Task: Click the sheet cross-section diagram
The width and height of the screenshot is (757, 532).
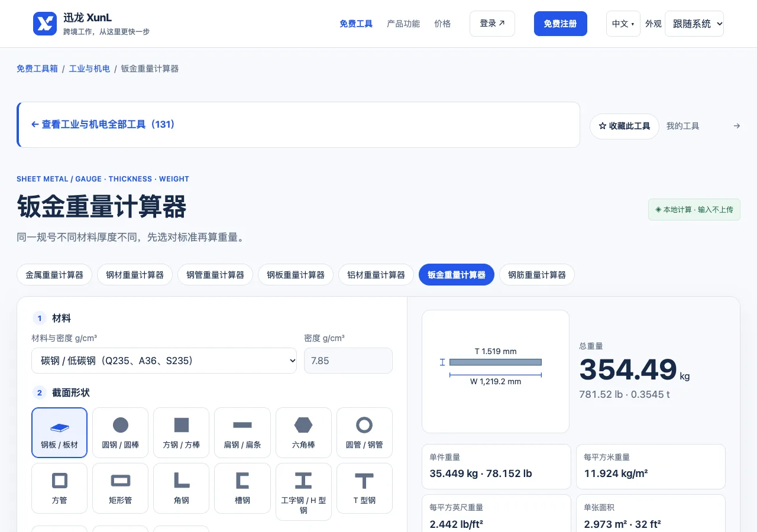Action: [x=496, y=371]
